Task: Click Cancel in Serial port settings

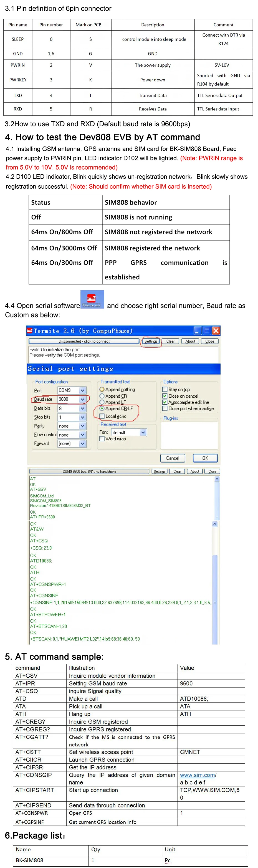Action: pyautogui.click(x=173, y=458)
